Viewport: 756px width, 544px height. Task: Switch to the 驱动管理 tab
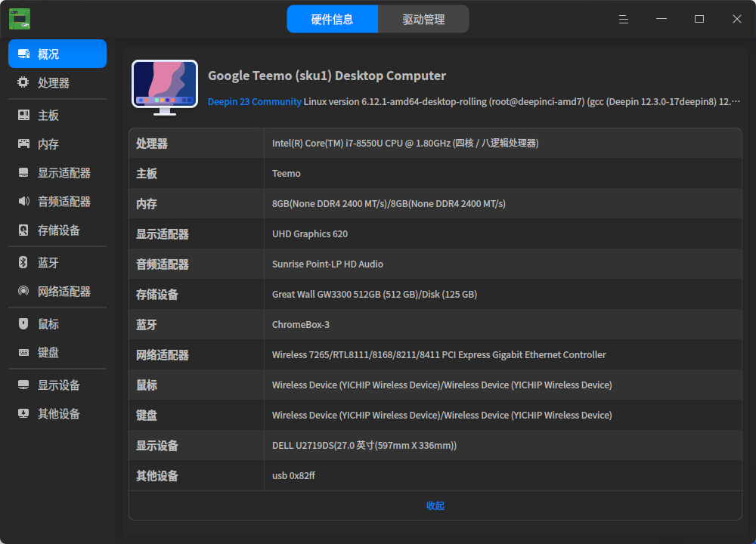click(423, 19)
